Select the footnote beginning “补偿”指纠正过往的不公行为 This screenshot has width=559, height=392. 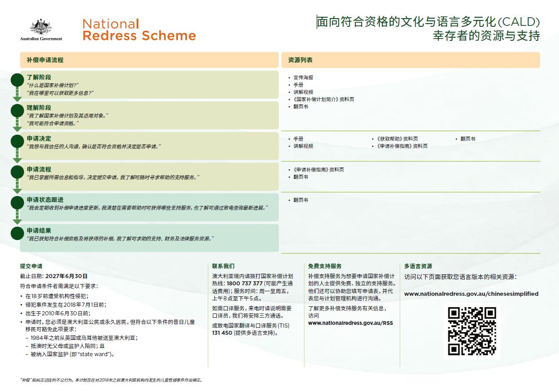[111, 380]
